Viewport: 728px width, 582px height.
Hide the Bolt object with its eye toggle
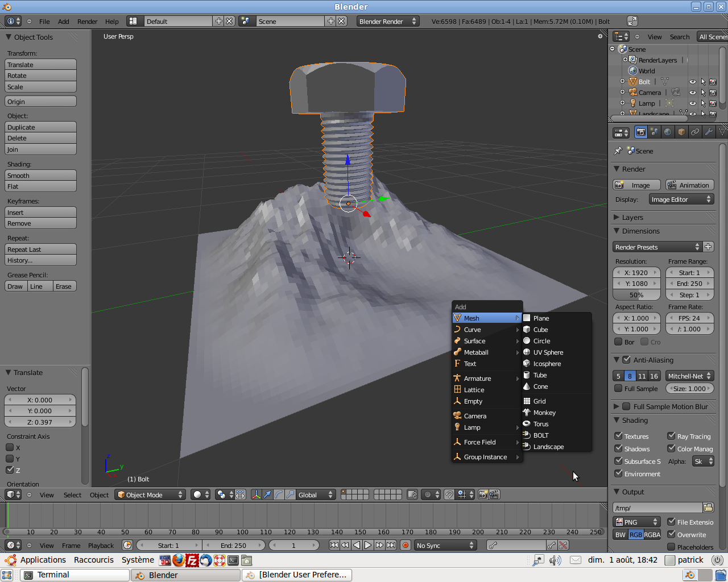[x=693, y=81]
